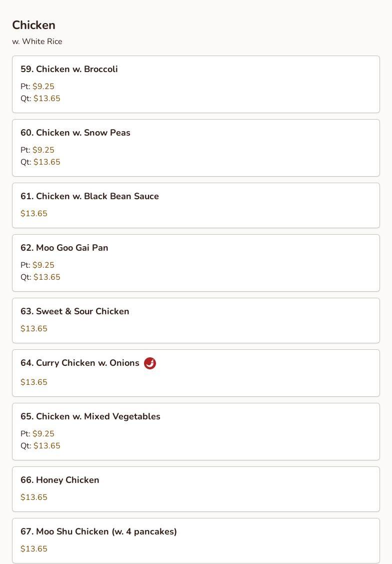The image size is (392, 564).
Task: Open the Honey Chicken menu item
Action: [59, 480]
